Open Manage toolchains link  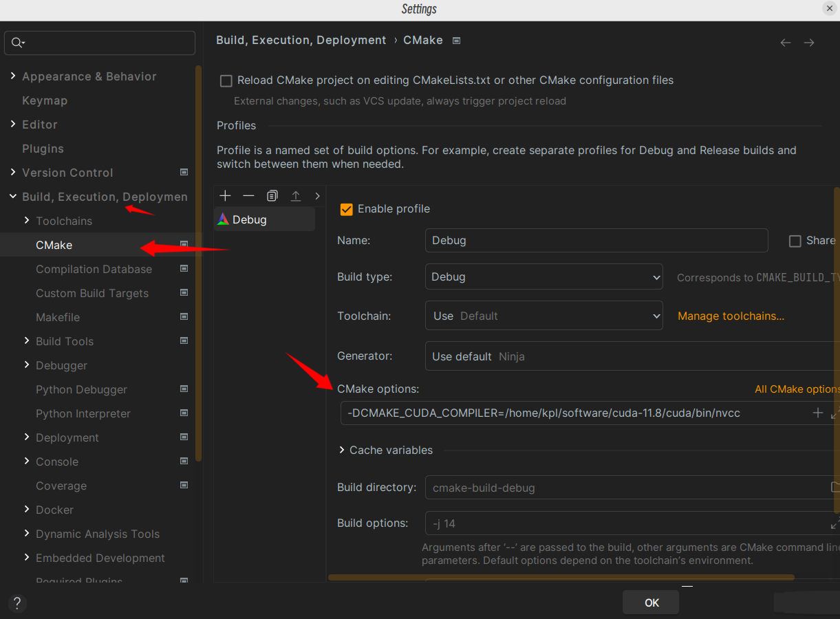point(731,316)
